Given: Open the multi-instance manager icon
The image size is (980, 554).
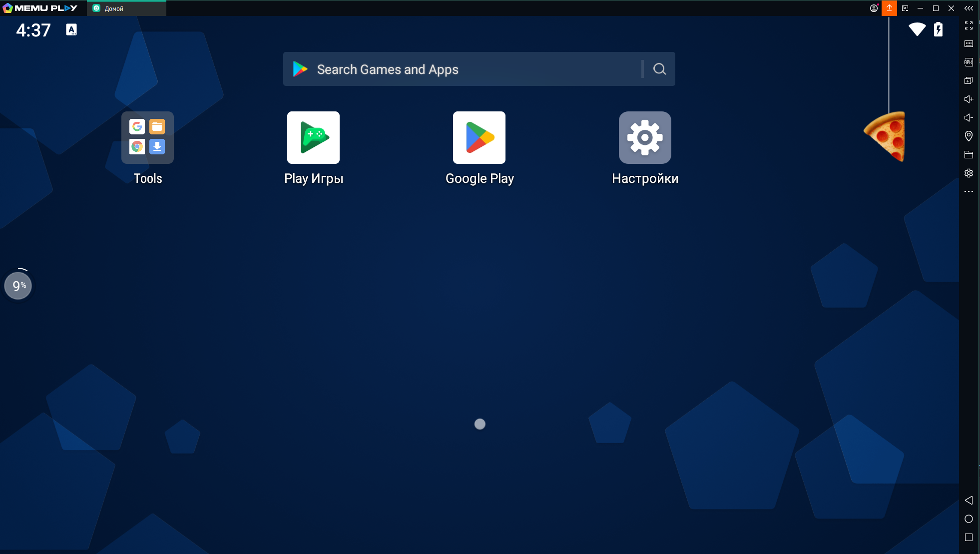Looking at the screenshot, I should [969, 80].
